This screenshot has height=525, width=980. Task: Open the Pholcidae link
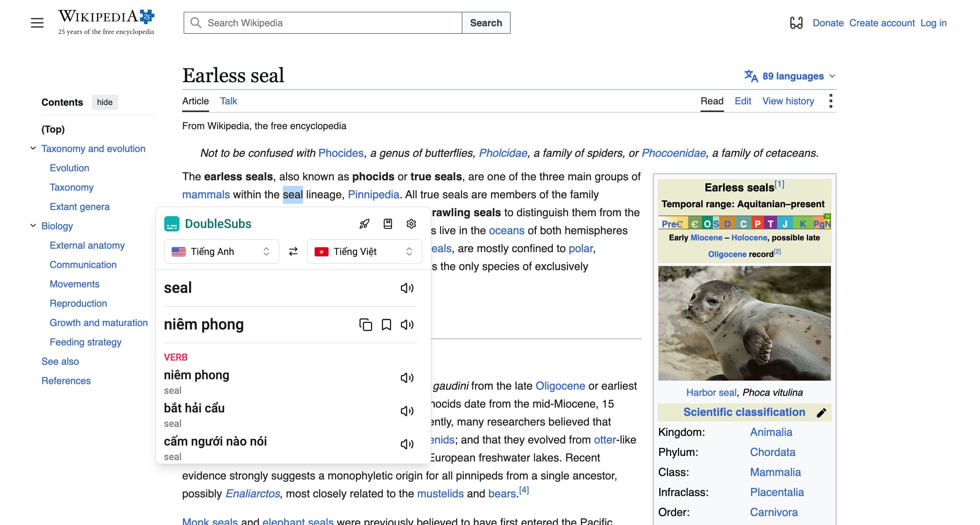503,153
